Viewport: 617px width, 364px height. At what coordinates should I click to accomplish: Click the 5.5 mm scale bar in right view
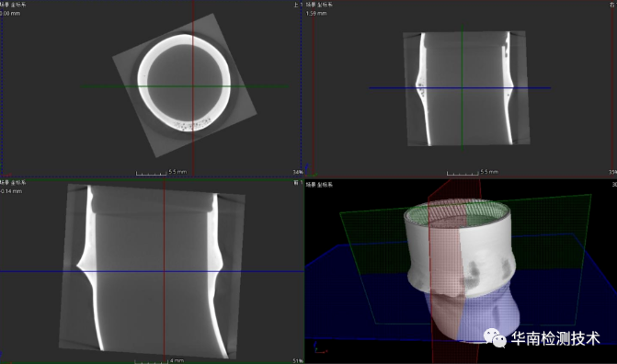[x=473, y=173]
